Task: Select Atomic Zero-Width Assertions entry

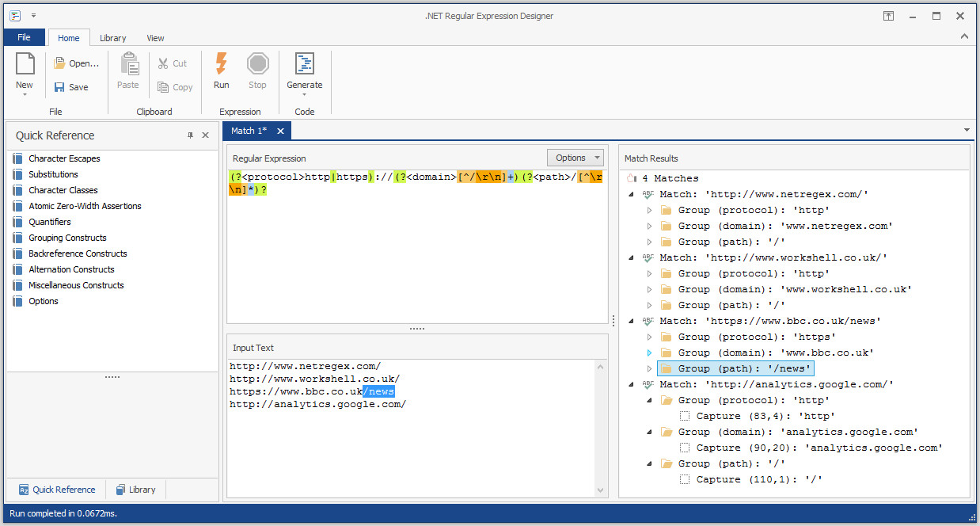Action: click(85, 206)
